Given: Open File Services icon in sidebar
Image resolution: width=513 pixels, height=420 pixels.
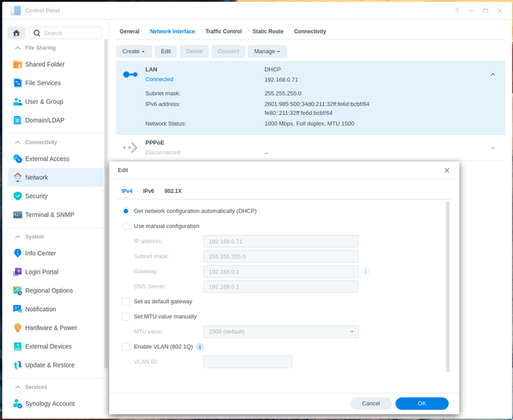Looking at the screenshot, I should [17, 83].
